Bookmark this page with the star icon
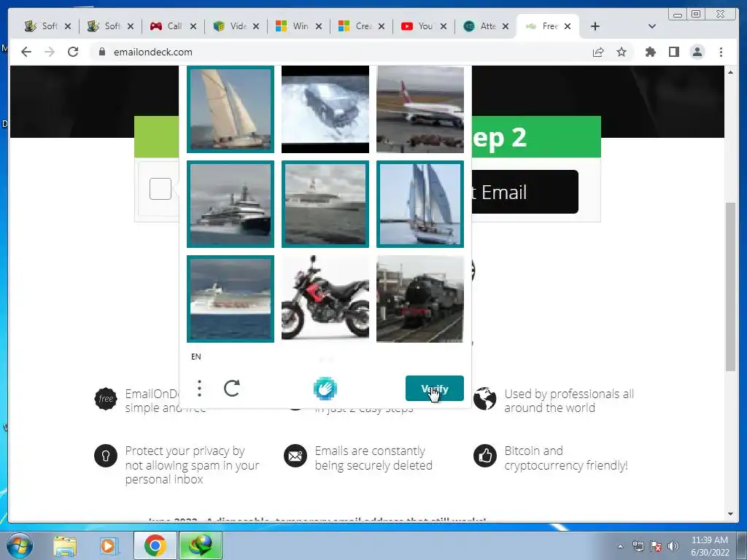Viewport: 747px width, 560px height. point(622,52)
